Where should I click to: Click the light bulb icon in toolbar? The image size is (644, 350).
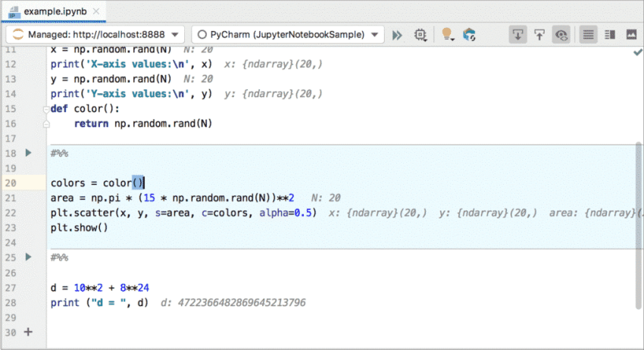click(447, 35)
